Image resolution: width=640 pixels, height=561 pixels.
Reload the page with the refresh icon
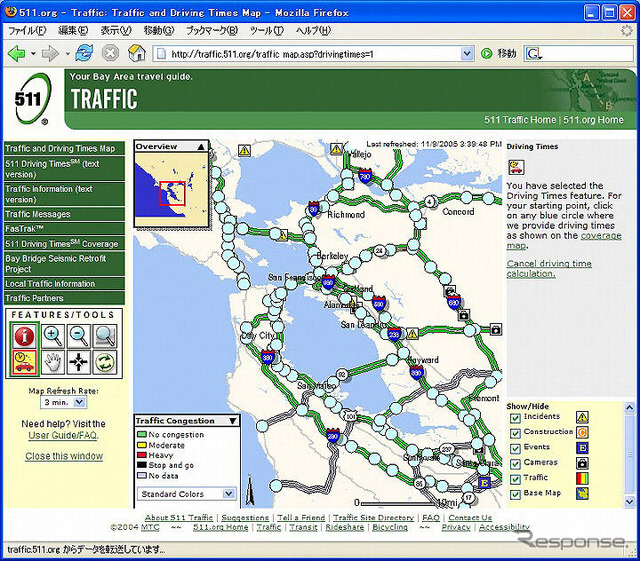84,53
